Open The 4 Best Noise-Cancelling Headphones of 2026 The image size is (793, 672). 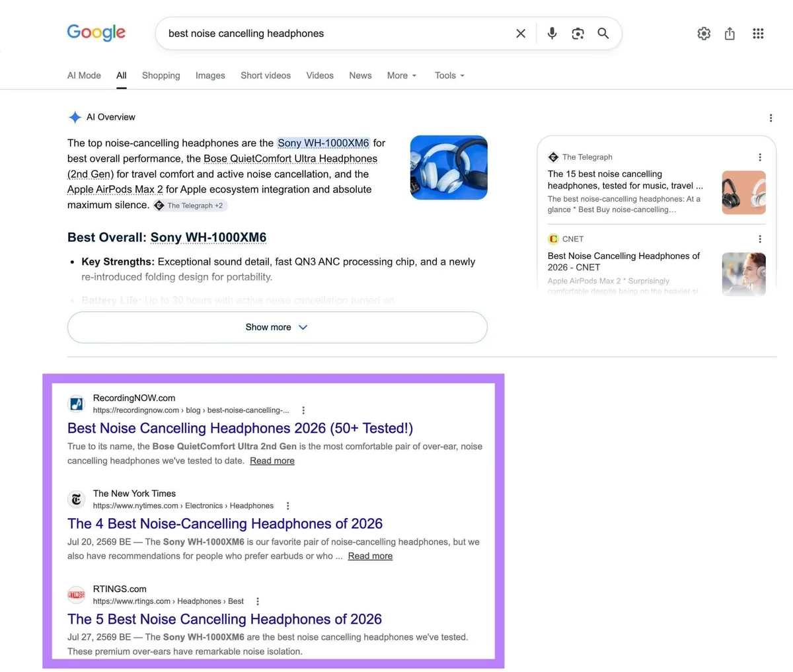tap(225, 523)
